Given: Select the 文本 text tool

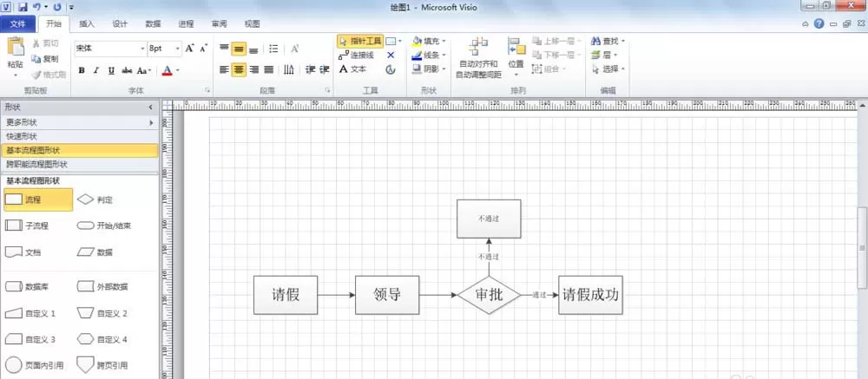Looking at the screenshot, I should (x=352, y=69).
